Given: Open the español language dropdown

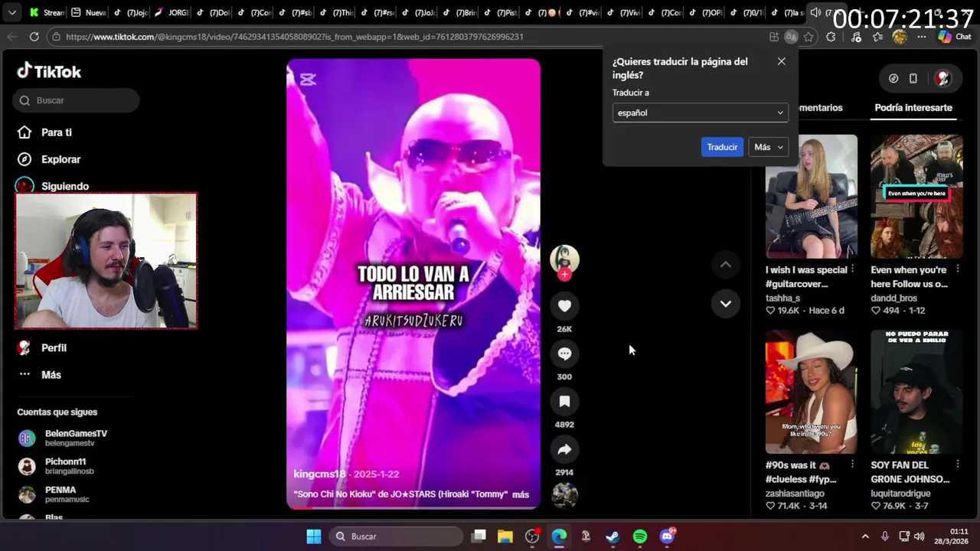Looking at the screenshot, I should point(700,112).
